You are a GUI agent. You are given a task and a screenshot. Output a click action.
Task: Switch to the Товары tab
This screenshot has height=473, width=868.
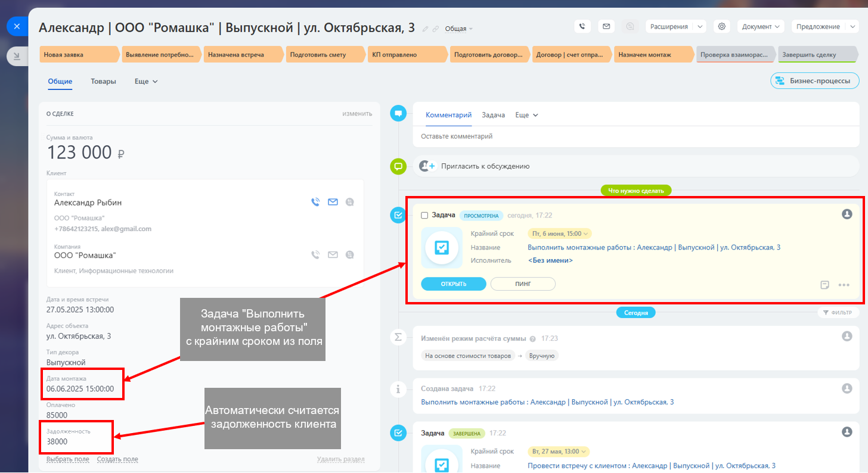coord(103,81)
